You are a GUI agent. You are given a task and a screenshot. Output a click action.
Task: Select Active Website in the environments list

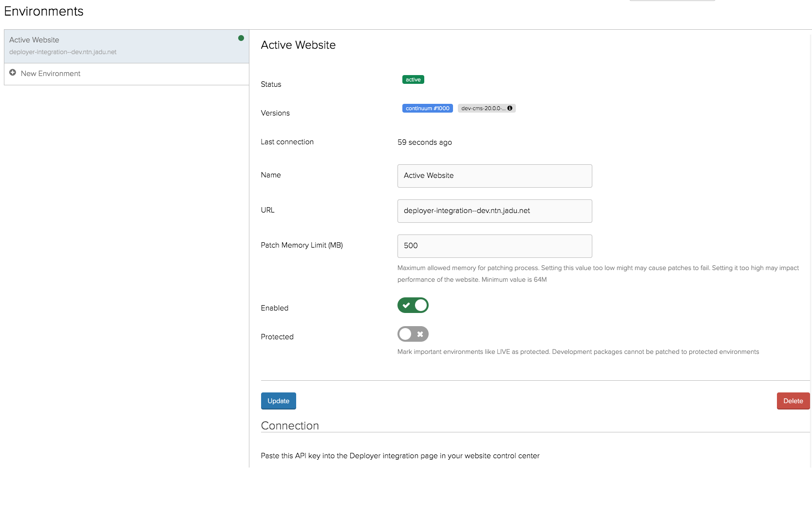(x=127, y=46)
